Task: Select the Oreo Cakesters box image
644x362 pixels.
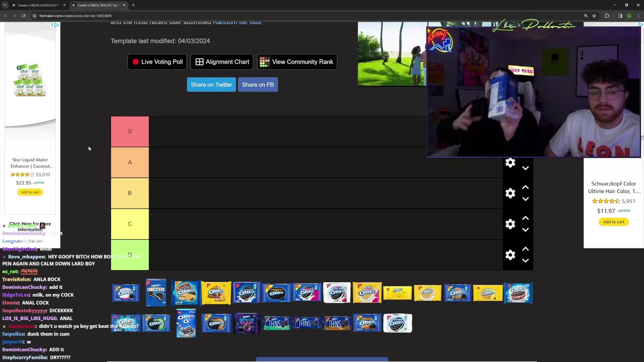Action: tap(155, 293)
